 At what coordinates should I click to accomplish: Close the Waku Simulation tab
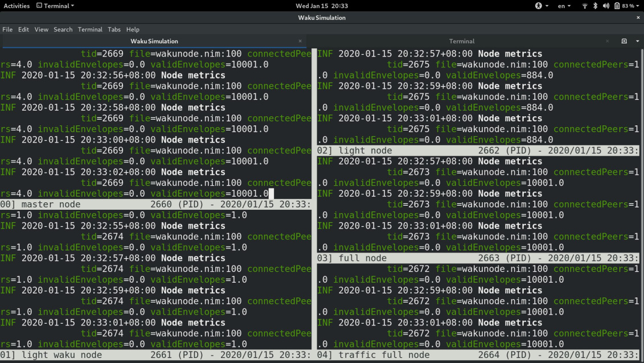(300, 41)
